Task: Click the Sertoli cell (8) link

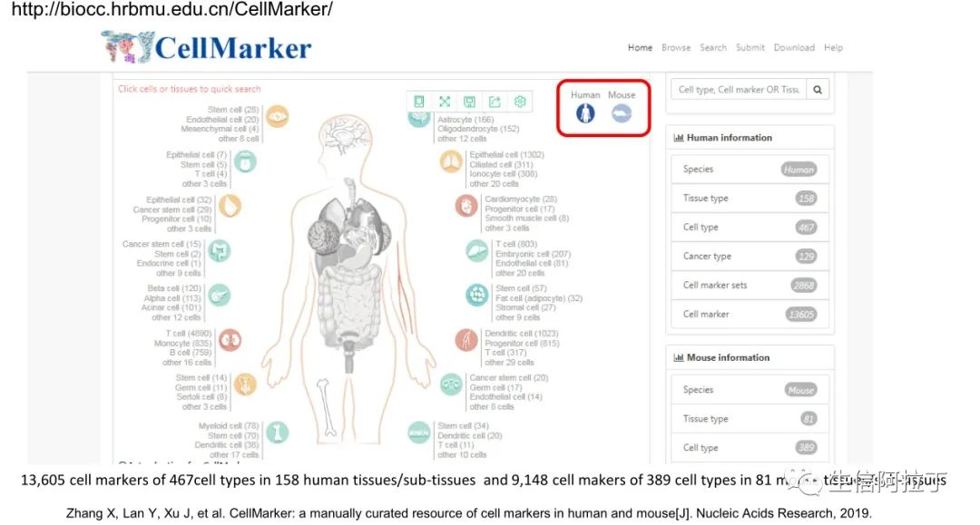Action: click(x=201, y=396)
